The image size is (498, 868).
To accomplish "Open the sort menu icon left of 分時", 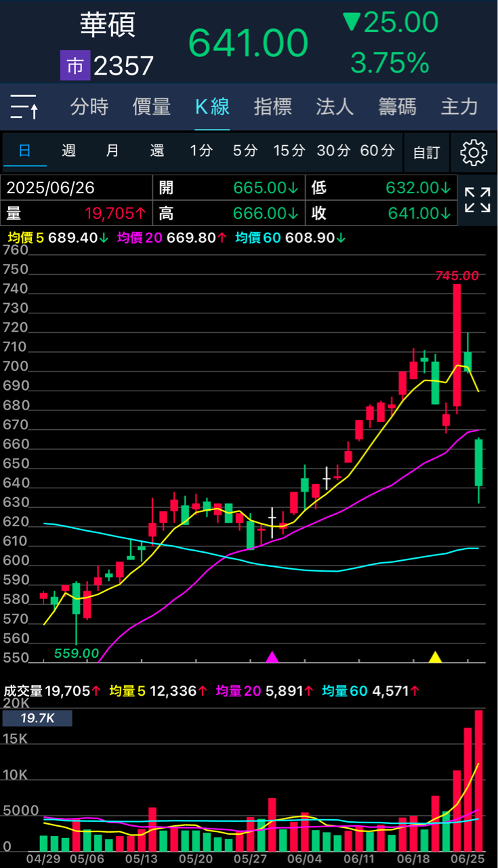I will coord(24,107).
